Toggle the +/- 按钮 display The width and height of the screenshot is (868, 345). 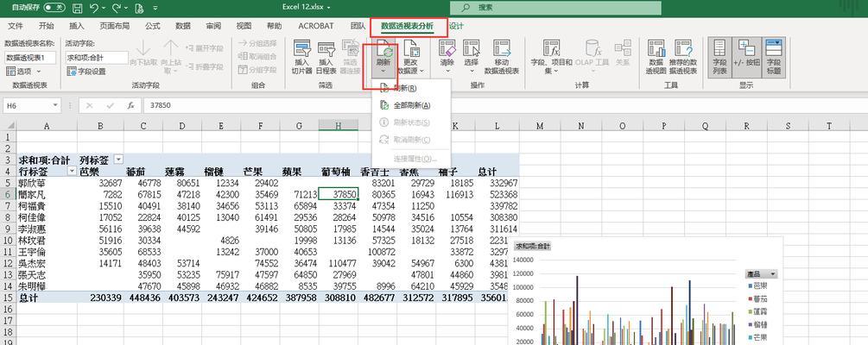(747, 57)
